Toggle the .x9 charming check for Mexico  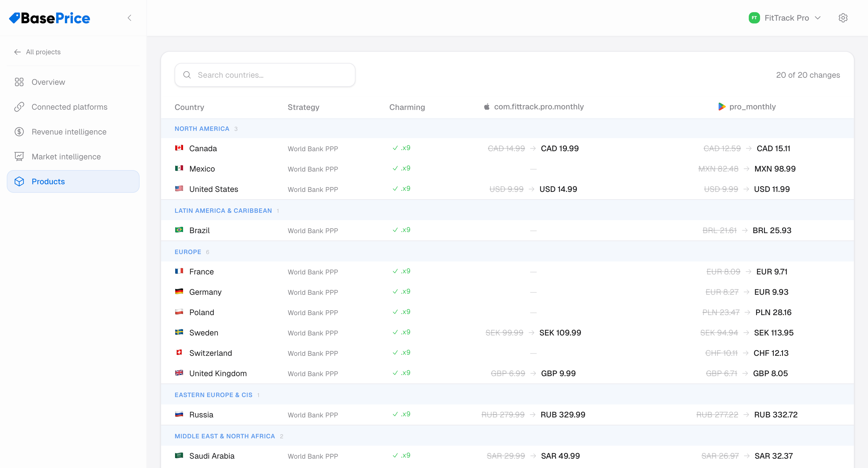[x=401, y=168]
